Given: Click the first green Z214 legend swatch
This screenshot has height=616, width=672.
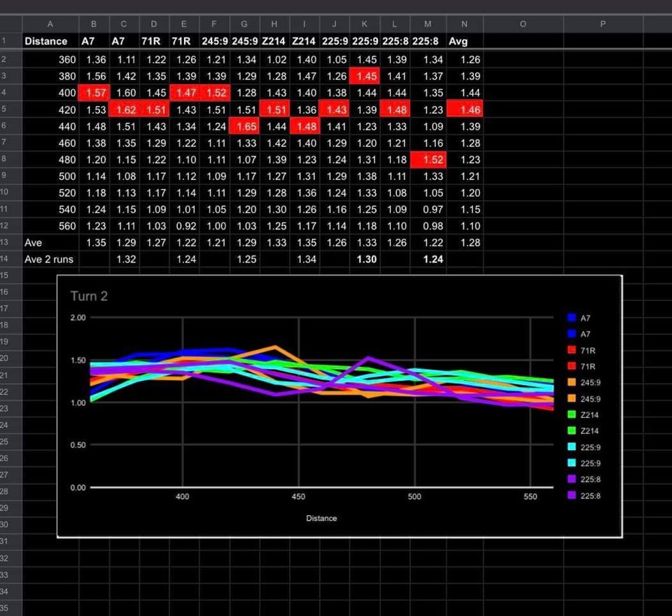Looking at the screenshot, I should pyautogui.click(x=571, y=414).
